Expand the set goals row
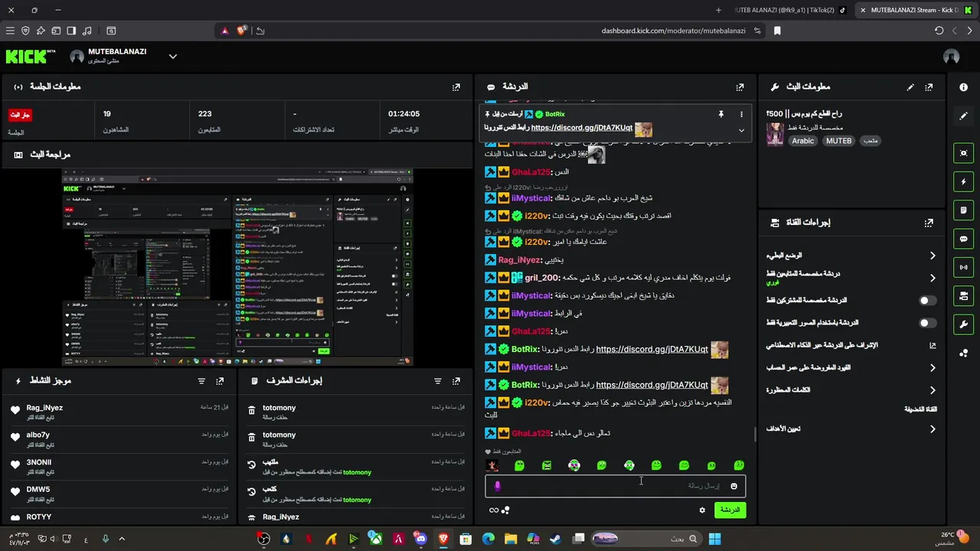The width and height of the screenshot is (980, 551). (x=851, y=429)
